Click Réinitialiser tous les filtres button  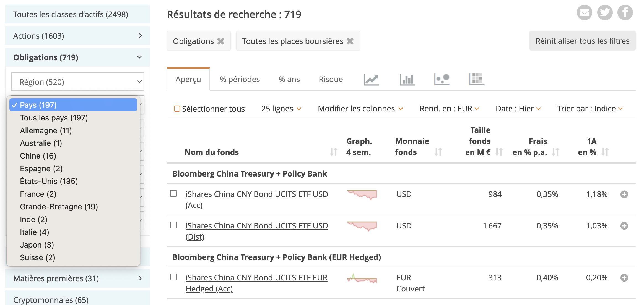(582, 41)
